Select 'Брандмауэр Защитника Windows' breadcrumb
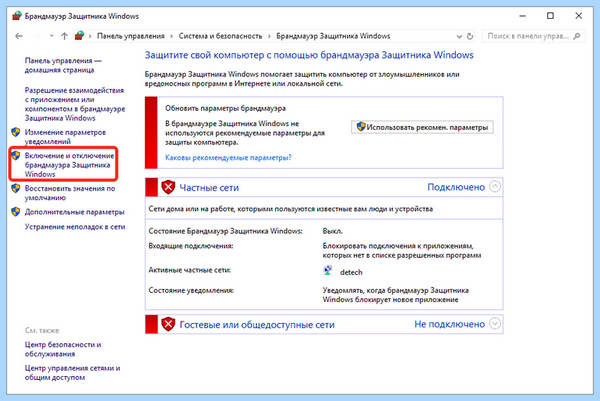The width and height of the screenshot is (600, 401). 333,36
